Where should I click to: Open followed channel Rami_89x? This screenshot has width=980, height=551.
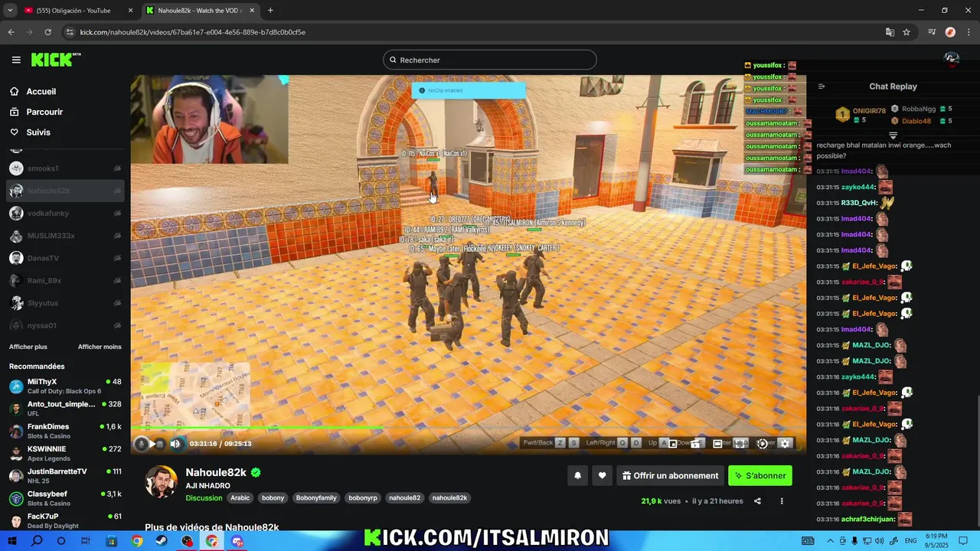65,281
